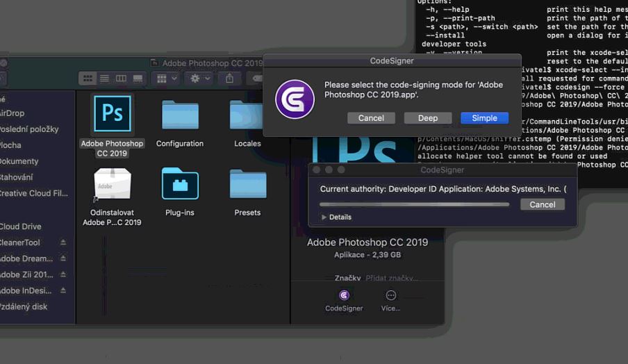Image resolution: width=628 pixels, height=364 pixels.
Task: Choose Simple code-signing mode
Action: coord(484,118)
